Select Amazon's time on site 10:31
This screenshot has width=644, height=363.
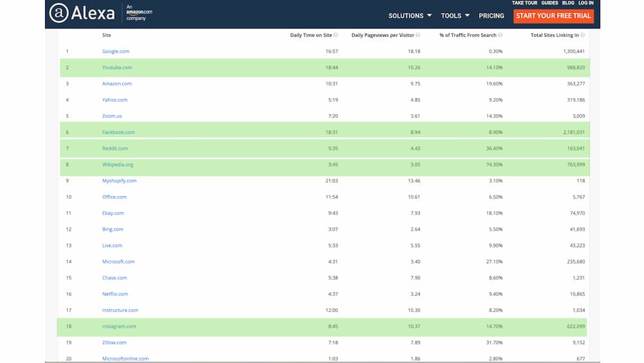[x=332, y=83]
